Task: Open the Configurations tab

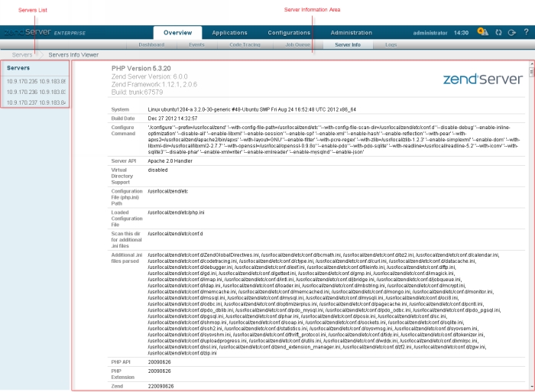Action: pyautogui.click(x=289, y=33)
